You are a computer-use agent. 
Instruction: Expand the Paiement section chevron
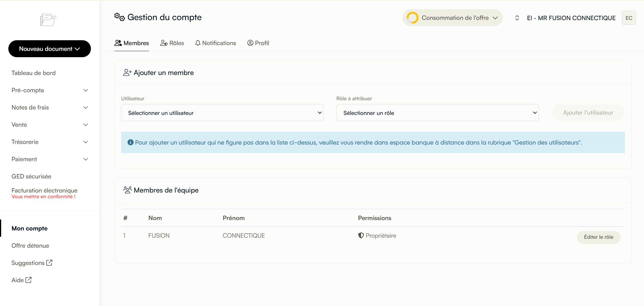85,159
